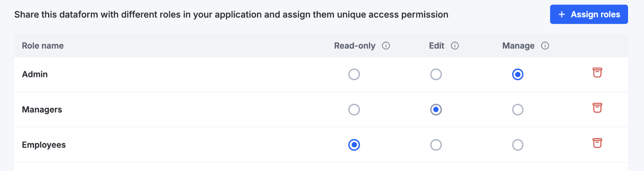Select the Edit radio for Managers
The width and height of the screenshot is (644, 171).
click(436, 109)
